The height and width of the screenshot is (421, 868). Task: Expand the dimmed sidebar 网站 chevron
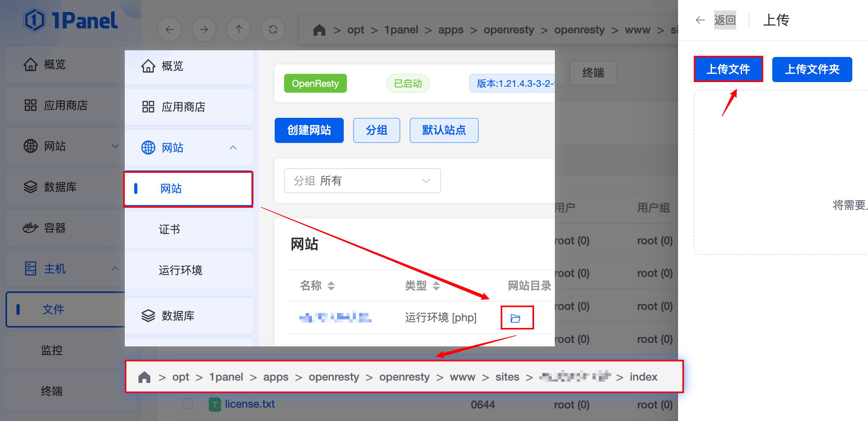[115, 146]
